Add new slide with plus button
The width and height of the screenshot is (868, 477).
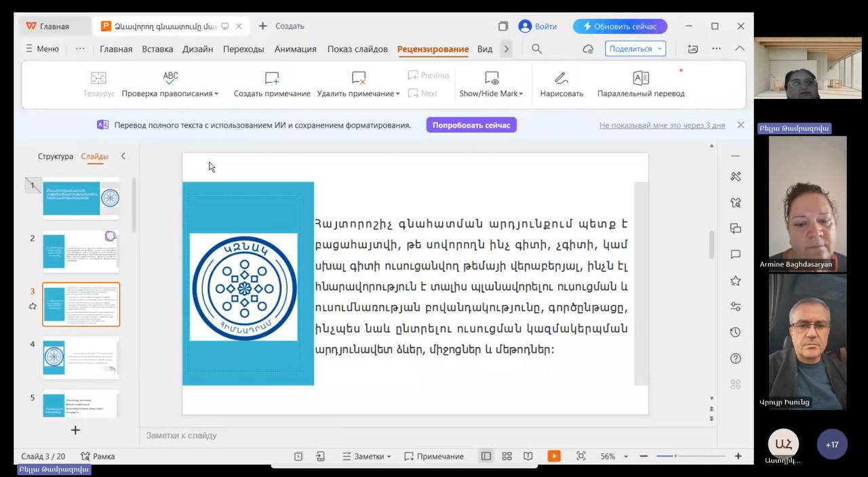tap(75, 430)
